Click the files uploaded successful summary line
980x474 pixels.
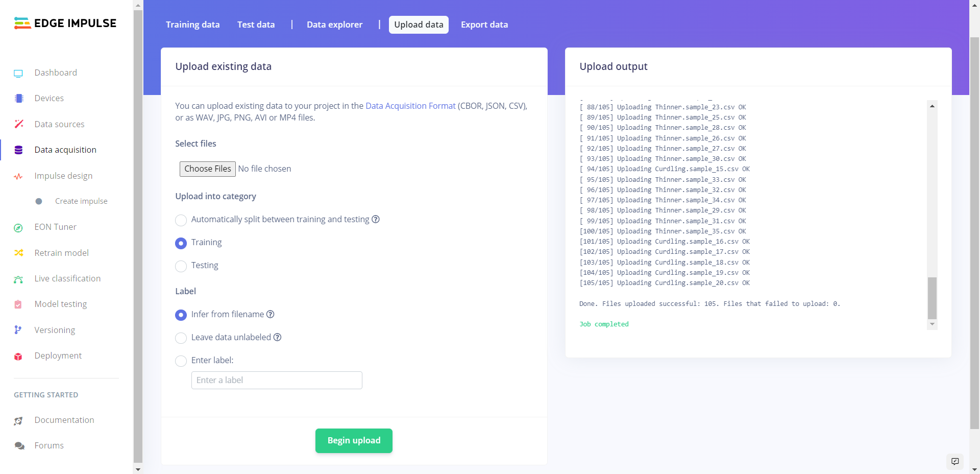(x=709, y=304)
